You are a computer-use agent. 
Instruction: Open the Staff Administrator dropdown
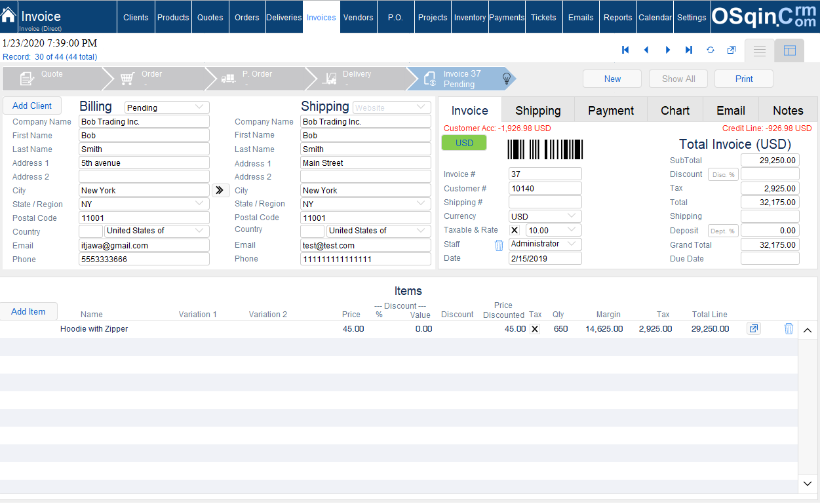click(x=545, y=244)
